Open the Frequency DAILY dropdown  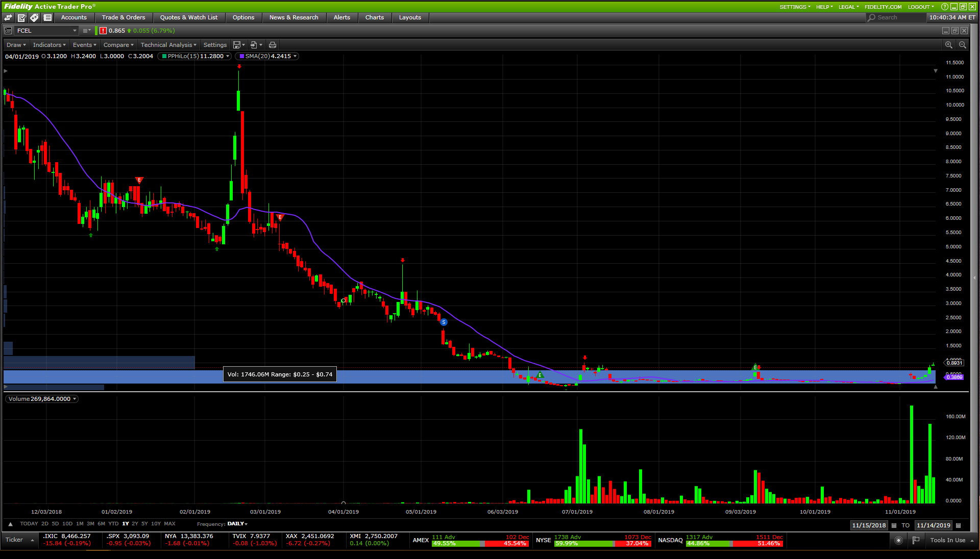[237, 524]
